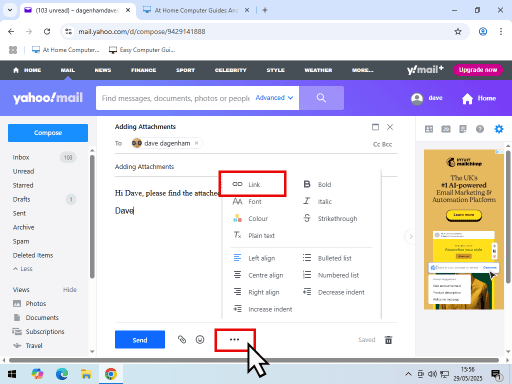Screen dimensions: 512x384
Task: Open the Home link beside dave
Action: (x=479, y=98)
